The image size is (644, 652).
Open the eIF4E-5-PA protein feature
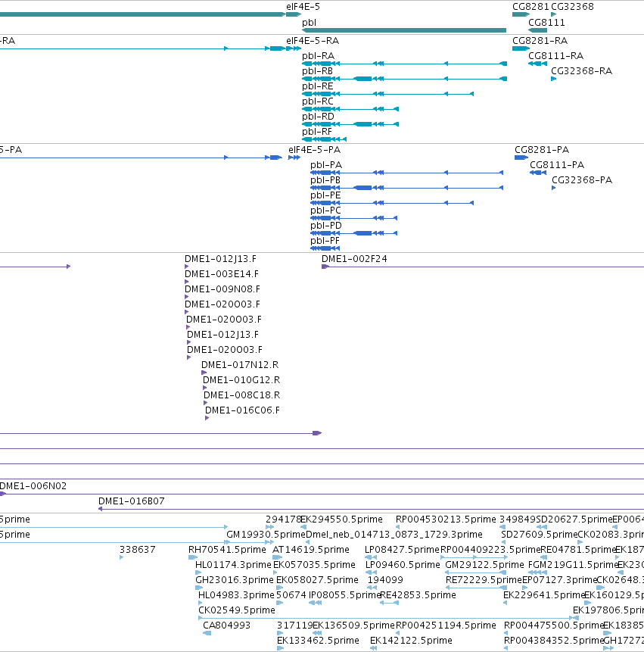click(x=294, y=158)
